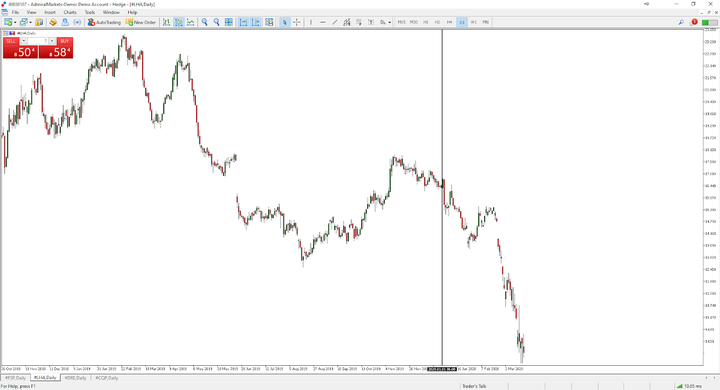This screenshot has width=720, height=390.
Task: Select the text label tool
Action: [371, 22]
